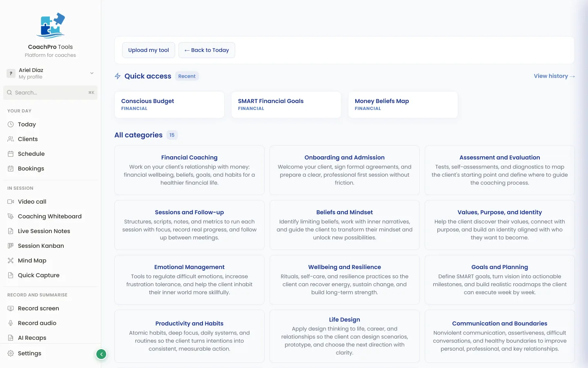Click the Record screen label
588x368 pixels.
[38, 308]
